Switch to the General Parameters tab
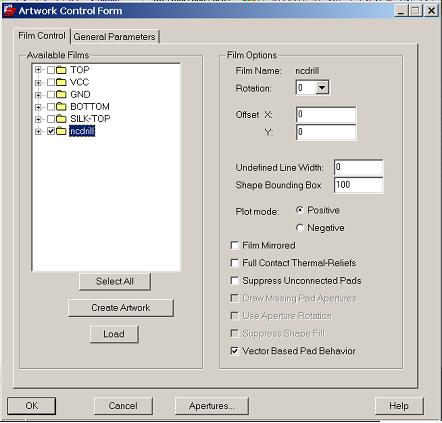This screenshot has width=442, height=423. point(115,37)
